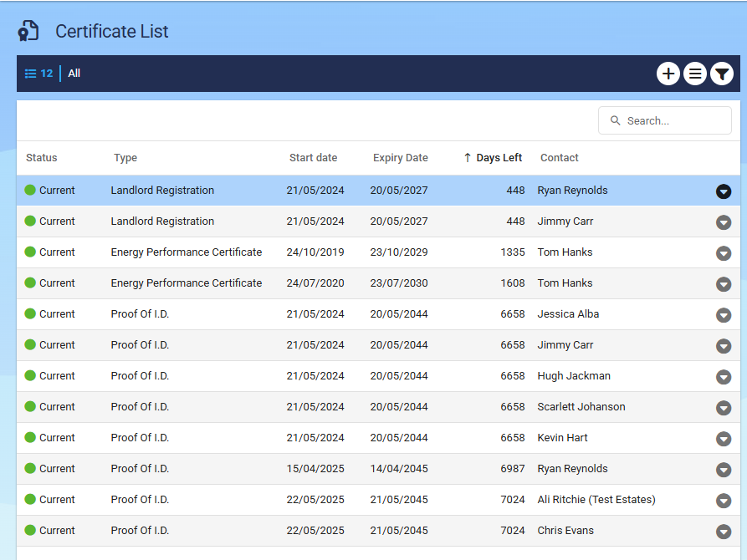Expand actions for Ali Ritchie (Test Estates)
747x560 pixels.
(724, 501)
